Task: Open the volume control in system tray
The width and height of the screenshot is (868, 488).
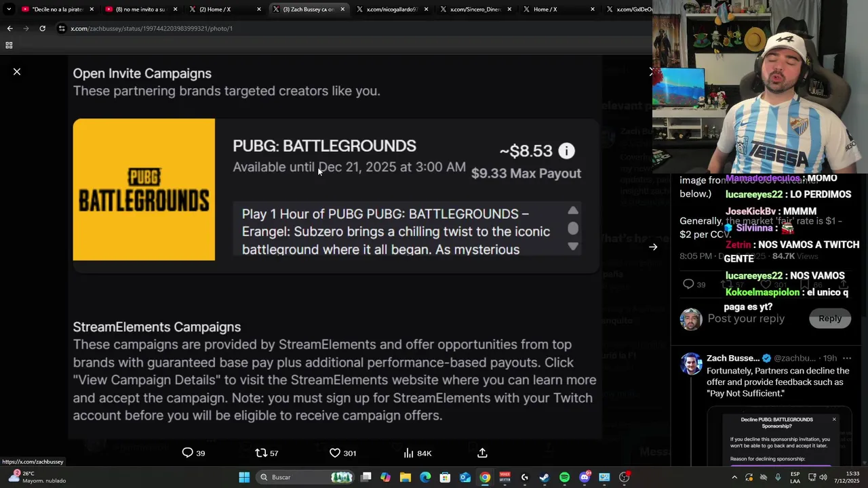Action: pos(823,477)
